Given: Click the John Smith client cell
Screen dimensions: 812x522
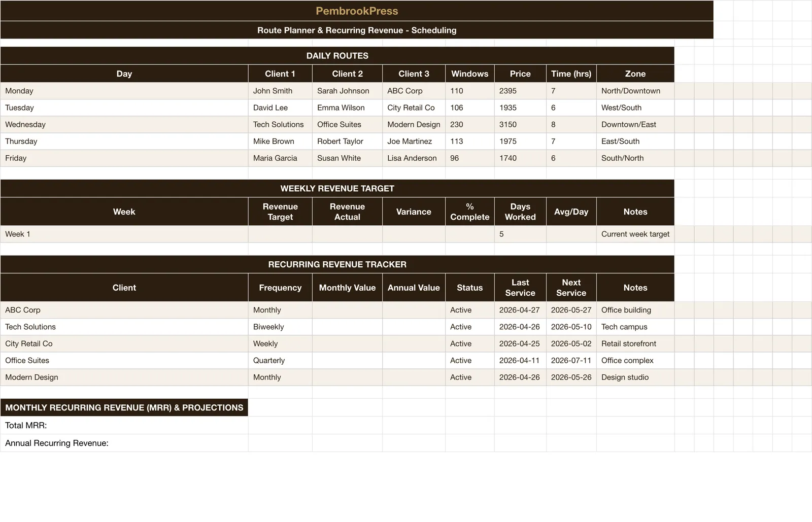Looking at the screenshot, I should coord(280,91).
